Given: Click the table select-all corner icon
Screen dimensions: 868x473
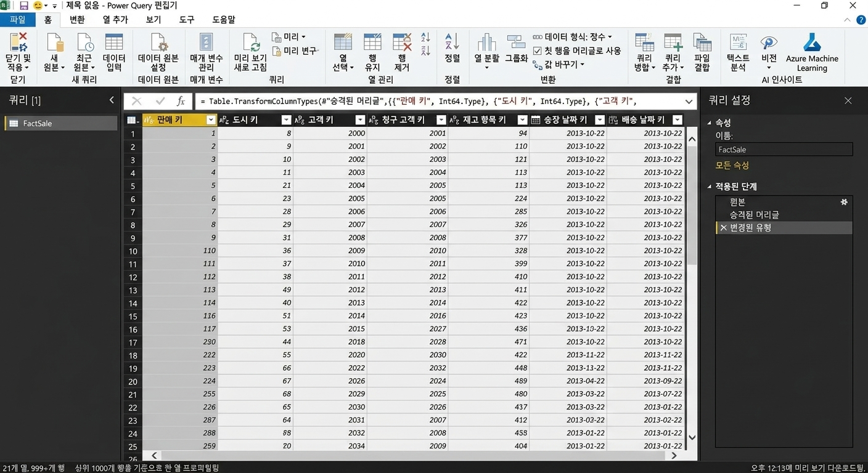Looking at the screenshot, I should click(133, 120).
